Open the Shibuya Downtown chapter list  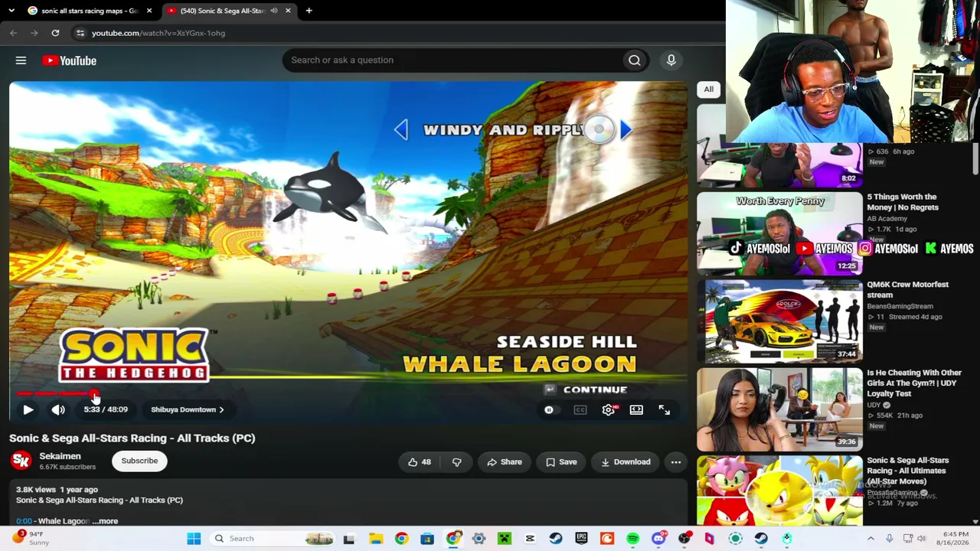coord(188,409)
